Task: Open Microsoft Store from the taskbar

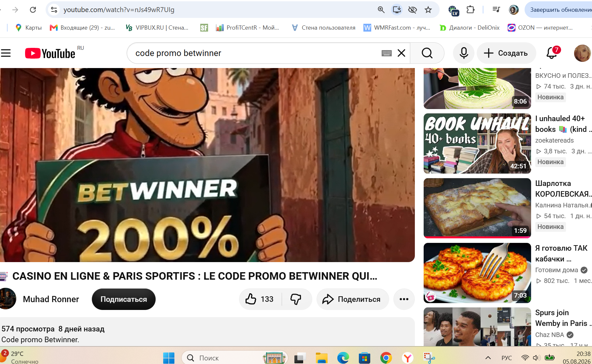Action: (364, 358)
